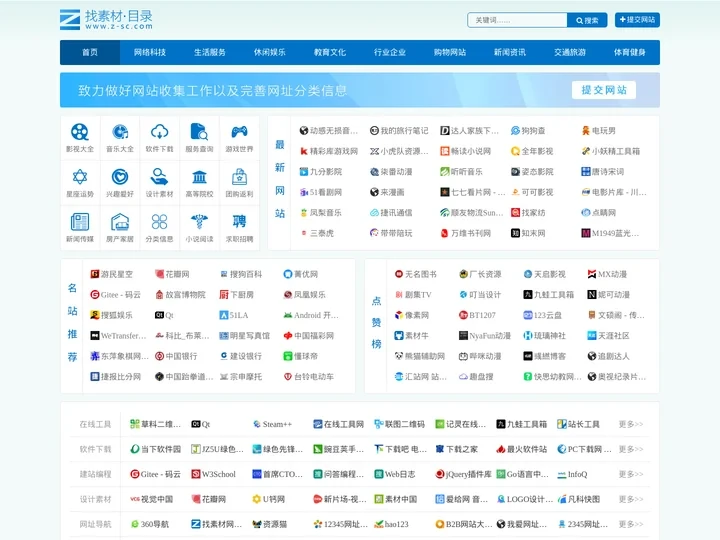Viewport: 720px width, 540px height.
Task: Open the 兴趣爱好 heart icon
Action: (120, 177)
